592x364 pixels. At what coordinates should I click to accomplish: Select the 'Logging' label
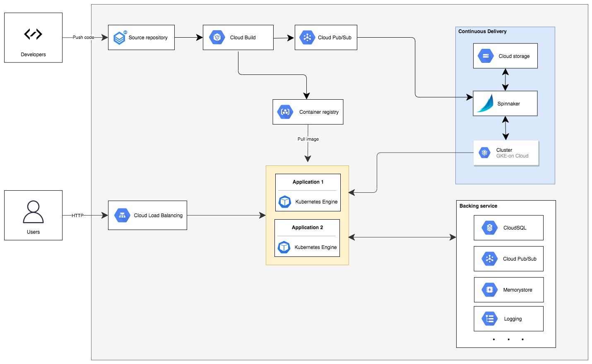[513, 319]
